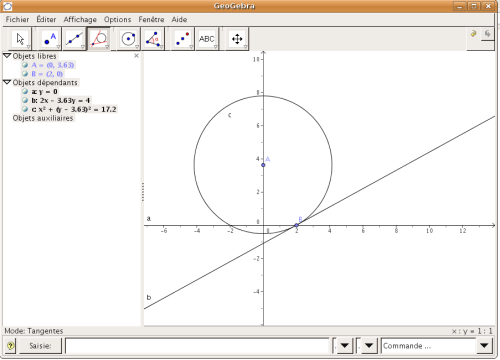Toggle visibility of point B

(25, 73)
